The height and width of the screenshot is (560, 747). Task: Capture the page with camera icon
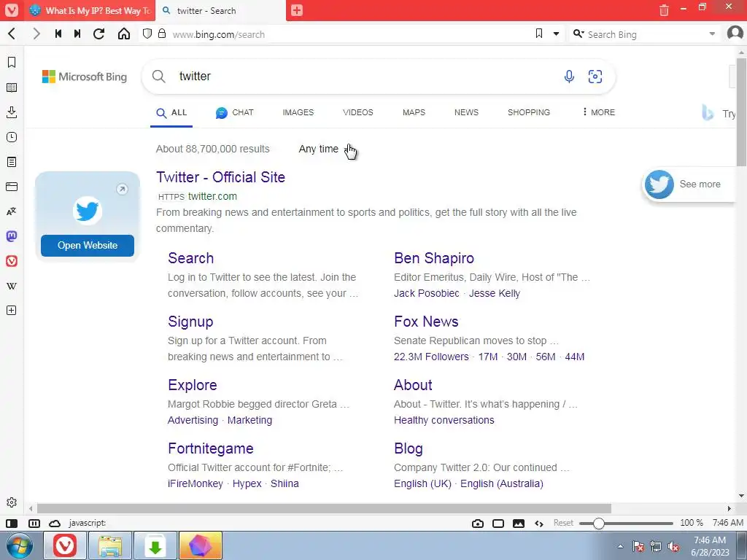pos(477,524)
